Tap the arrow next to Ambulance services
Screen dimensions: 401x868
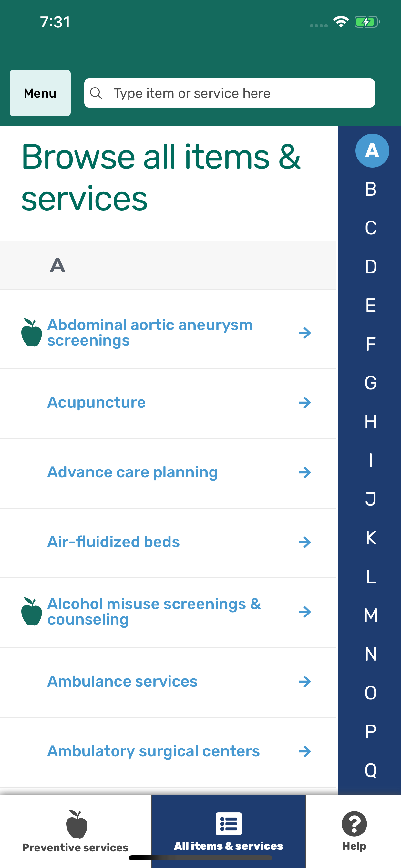click(304, 682)
